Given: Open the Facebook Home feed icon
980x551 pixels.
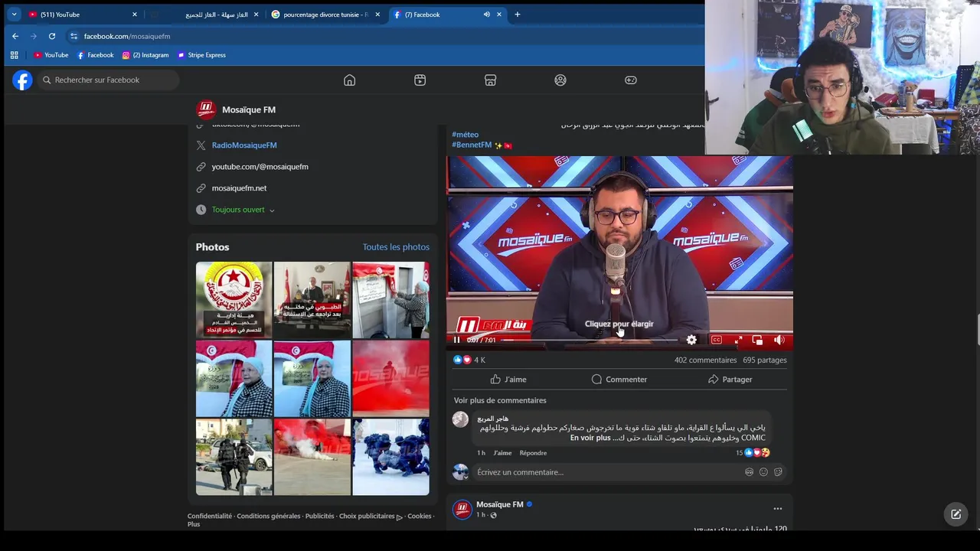Looking at the screenshot, I should 349,80.
